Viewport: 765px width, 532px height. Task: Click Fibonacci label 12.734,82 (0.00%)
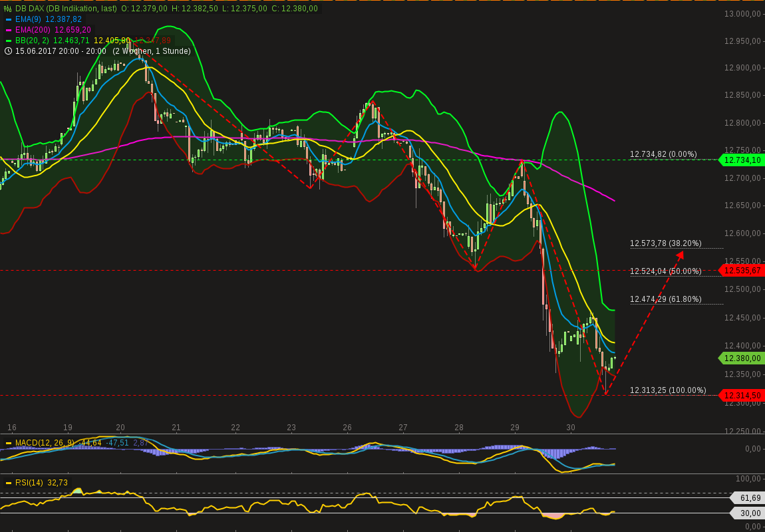click(x=663, y=154)
